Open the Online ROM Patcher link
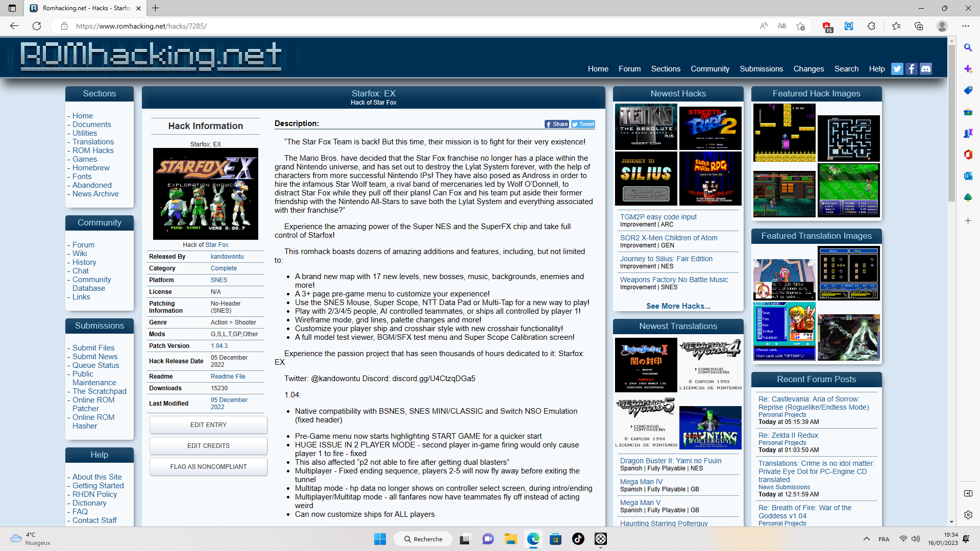 [93, 404]
